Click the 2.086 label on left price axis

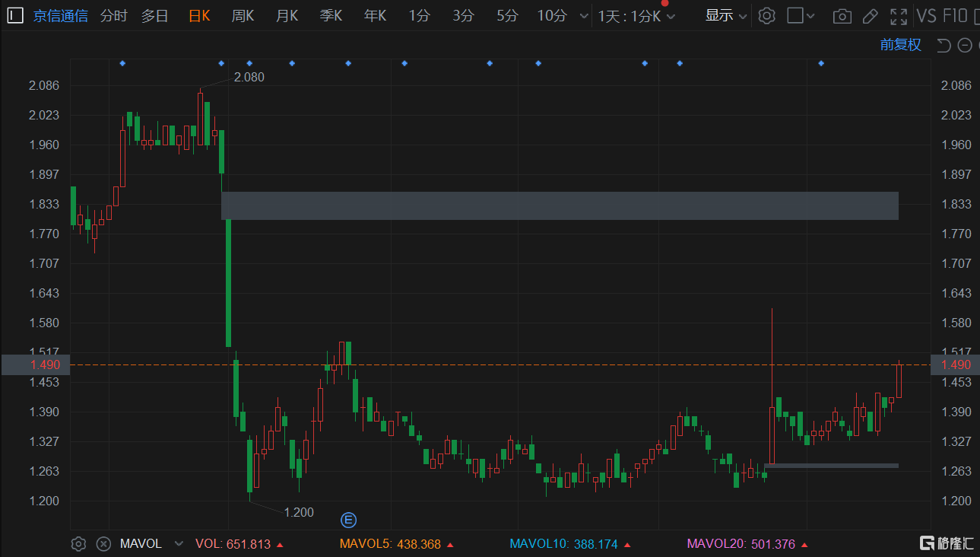tap(43, 85)
